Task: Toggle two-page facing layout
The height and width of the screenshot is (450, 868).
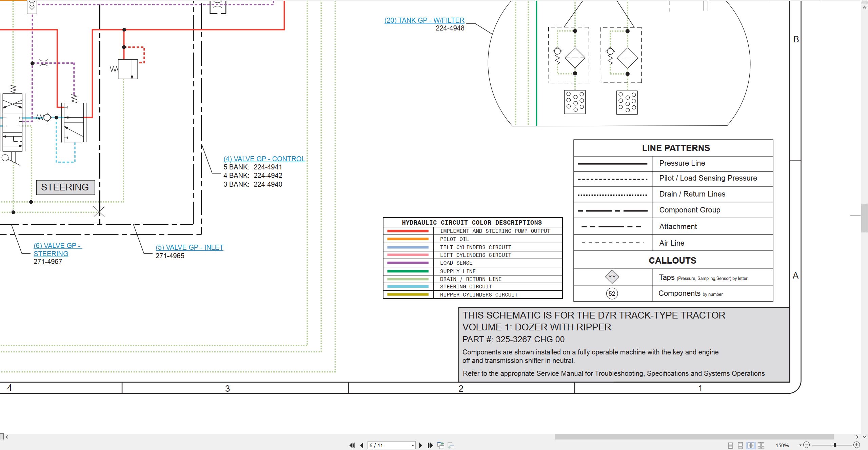Action: coord(751,445)
